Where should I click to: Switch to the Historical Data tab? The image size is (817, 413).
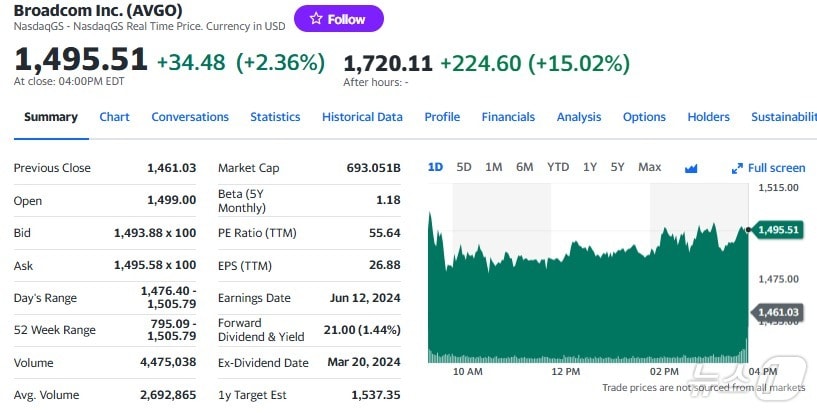click(x=362, y=117)
